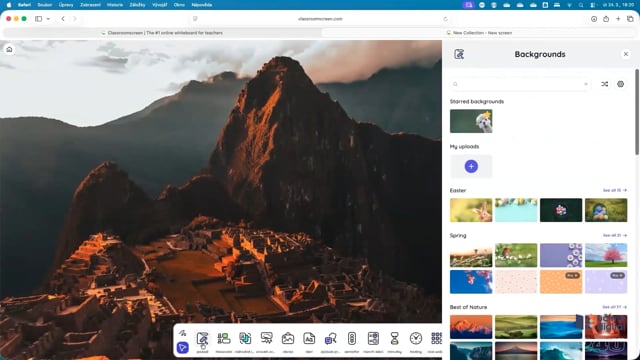Image resolution: width=640 pixels, height=360 pixels.
Task: Open the widget with the blue chat bubble
Action: tap(330, 339)
